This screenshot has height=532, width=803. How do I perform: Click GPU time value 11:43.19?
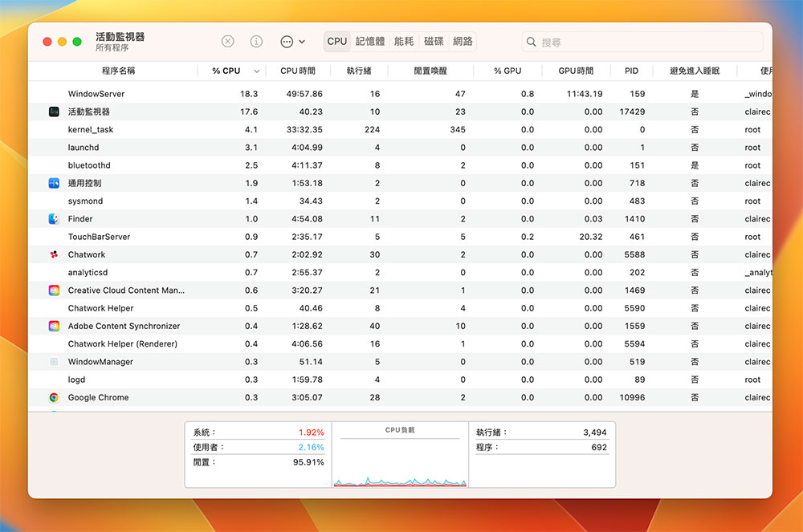point(585,94)
